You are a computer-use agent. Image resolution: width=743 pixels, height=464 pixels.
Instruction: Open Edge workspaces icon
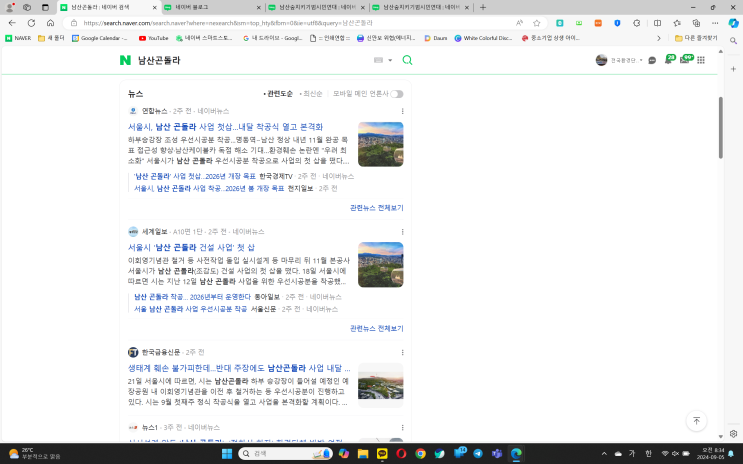click(x=27, y=7)
